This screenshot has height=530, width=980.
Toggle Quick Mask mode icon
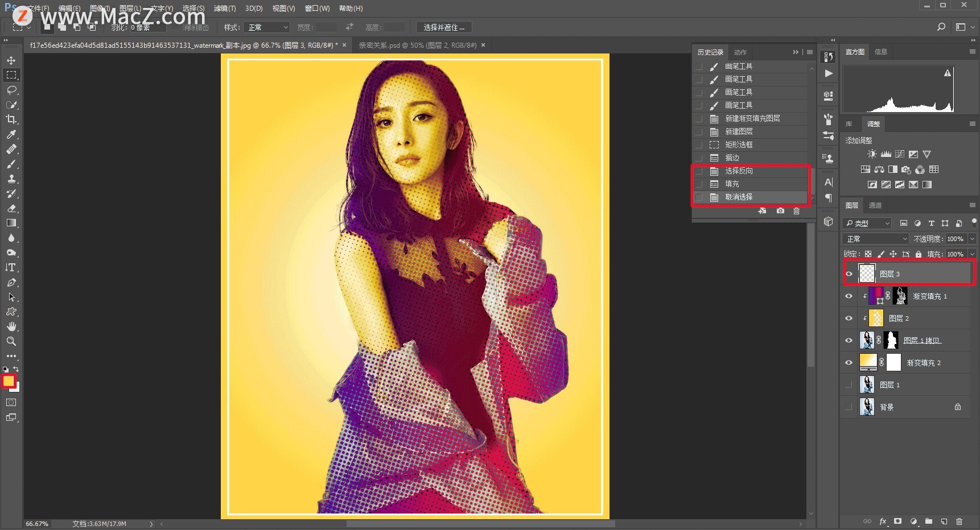tap(11, 402)
